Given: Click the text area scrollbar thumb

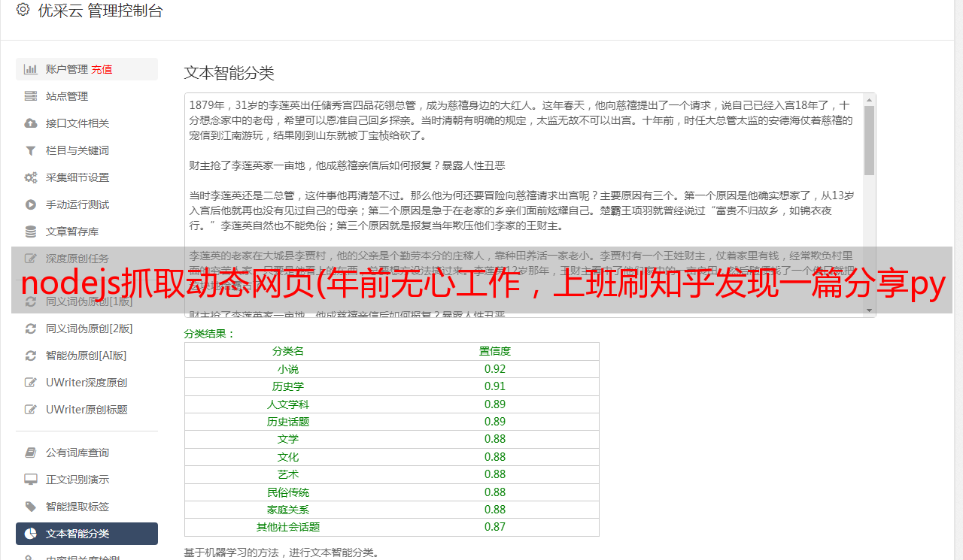Looking at the screenshot, I should [x=869, y=140].
